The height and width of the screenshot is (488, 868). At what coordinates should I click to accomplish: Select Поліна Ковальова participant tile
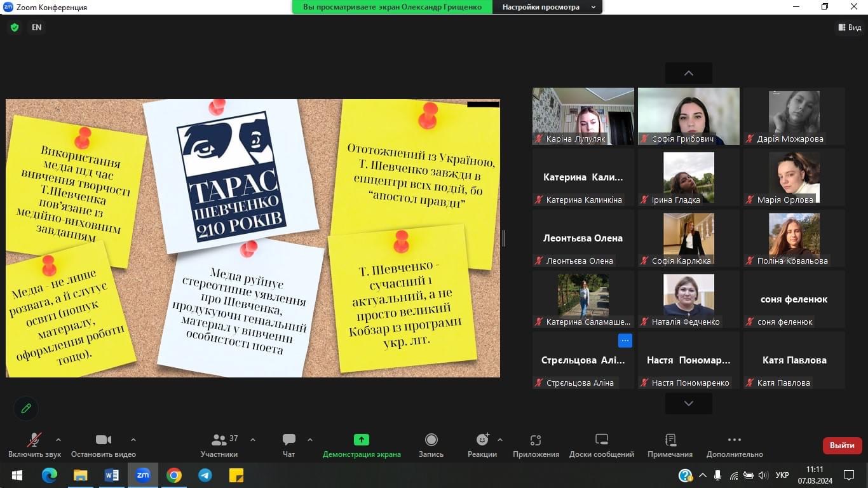click(x=794, y=238)
